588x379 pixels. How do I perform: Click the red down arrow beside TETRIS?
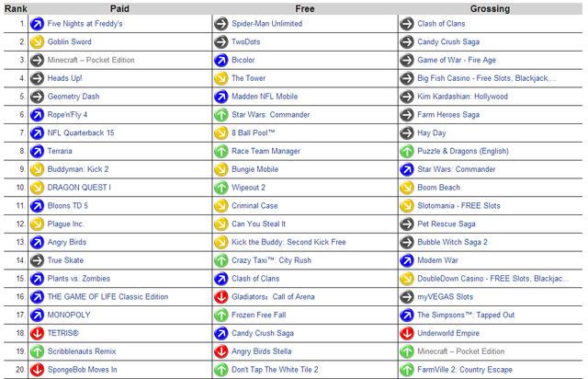click(37, 333)
